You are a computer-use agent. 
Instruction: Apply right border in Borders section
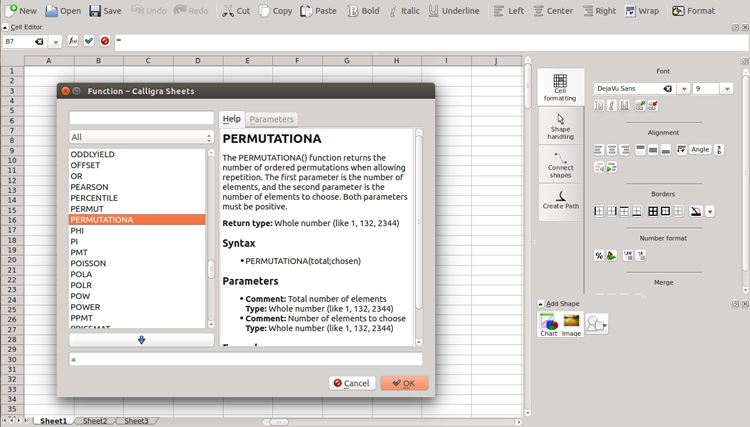pos(612,211)
